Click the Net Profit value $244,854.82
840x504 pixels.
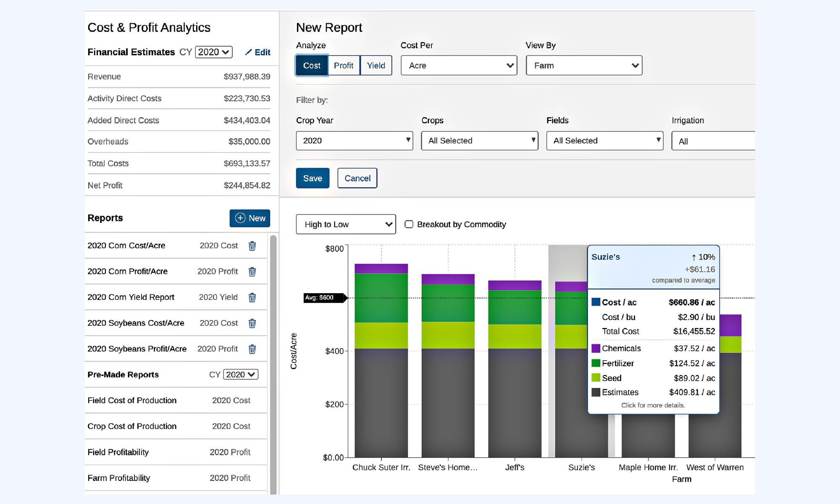pyautogui.click(x=247, y=185)
